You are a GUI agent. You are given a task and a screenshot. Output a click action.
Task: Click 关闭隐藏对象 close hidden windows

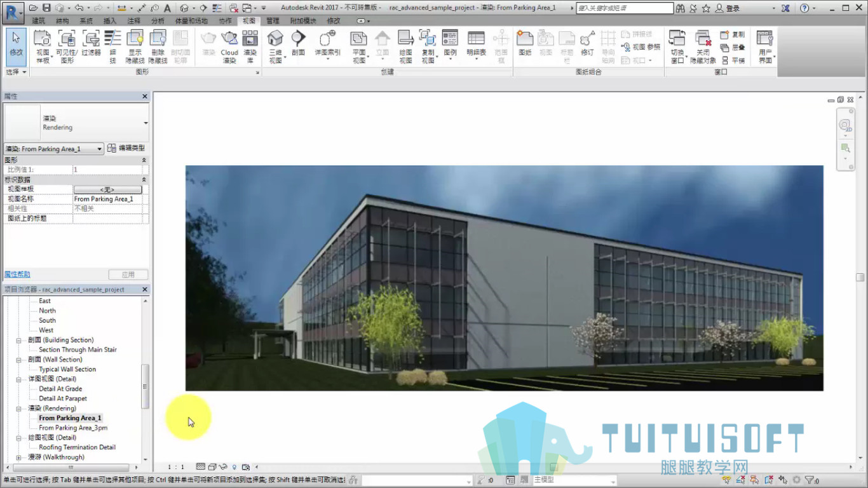(x=703, y=47)
